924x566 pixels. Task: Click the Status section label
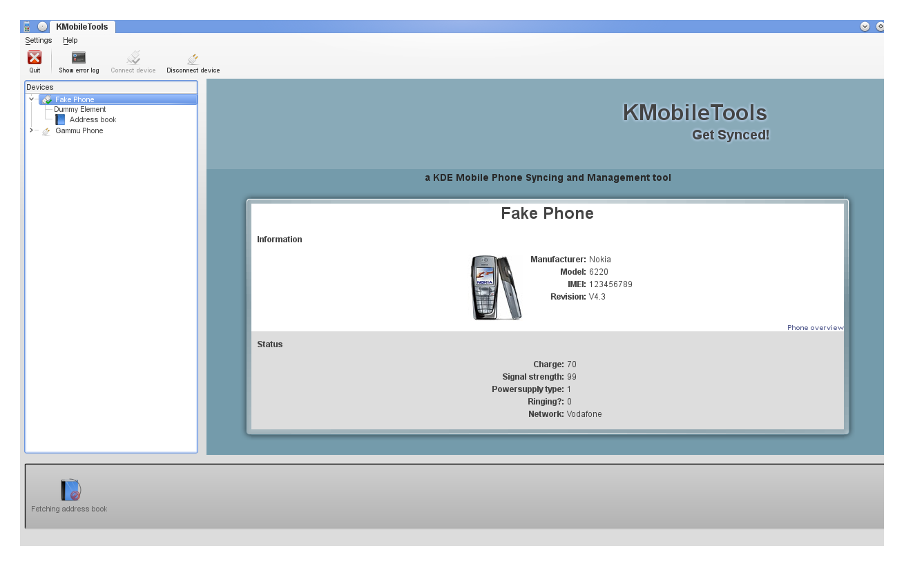click(270, 344)
